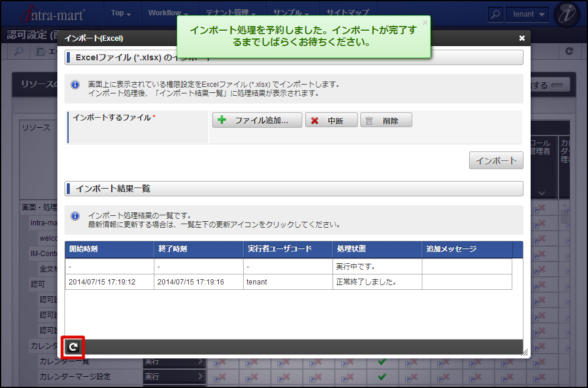Open the サイトマップ menu
The image size is (588, 388).
point(347,12)
